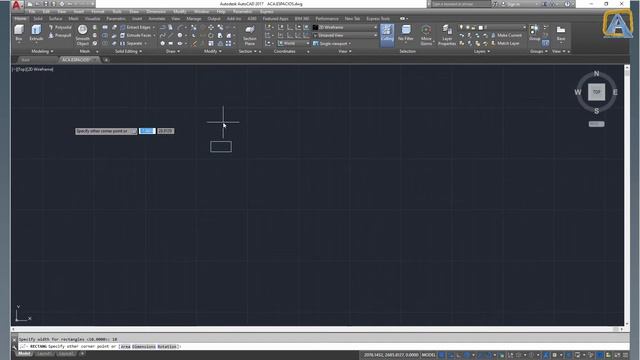The image size is (640, 360).
Task: Click the new drawing tab plus button
Action: pyautogui.click(x=106, y=60)
